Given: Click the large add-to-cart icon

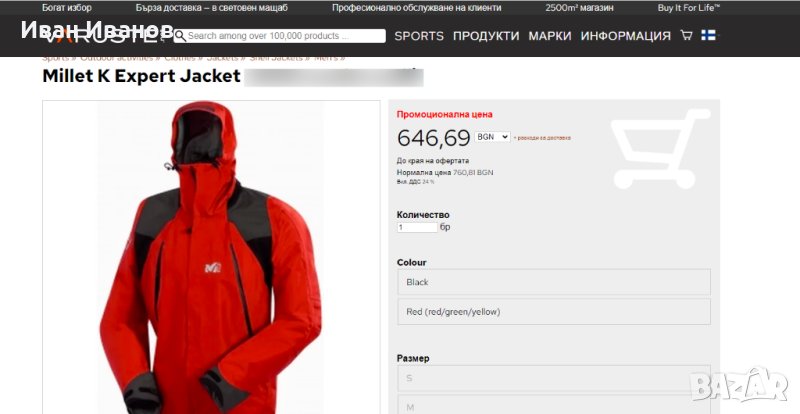Looking at the screenshot, I should pyautogui.click(x=661, y=149).
